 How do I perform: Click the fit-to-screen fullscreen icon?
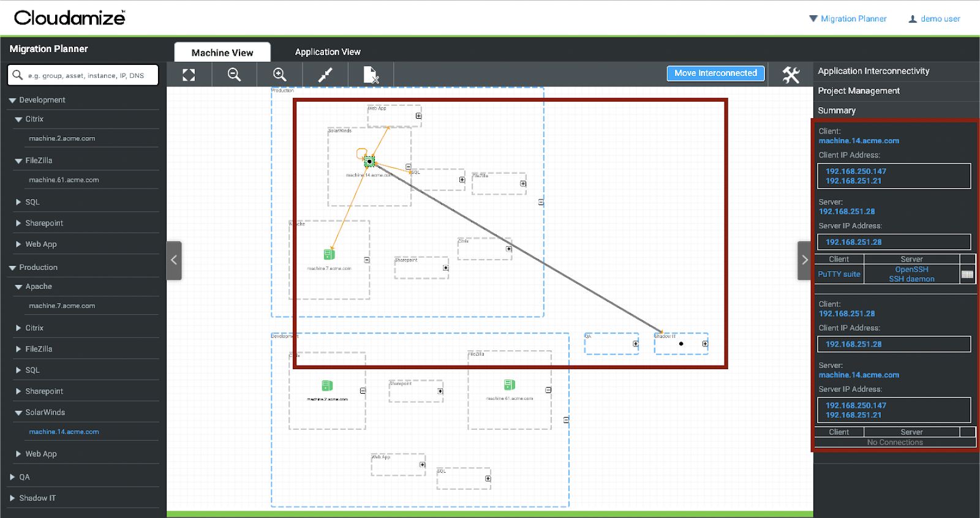[x=189, y=75]
